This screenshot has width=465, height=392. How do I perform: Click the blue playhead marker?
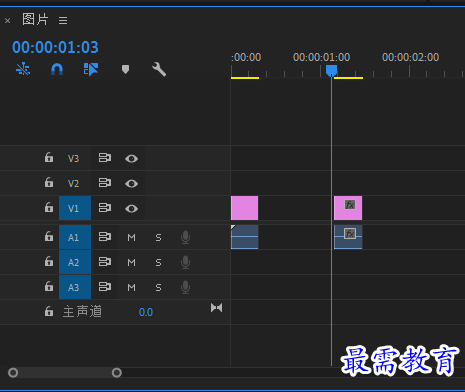click(331, 70)
